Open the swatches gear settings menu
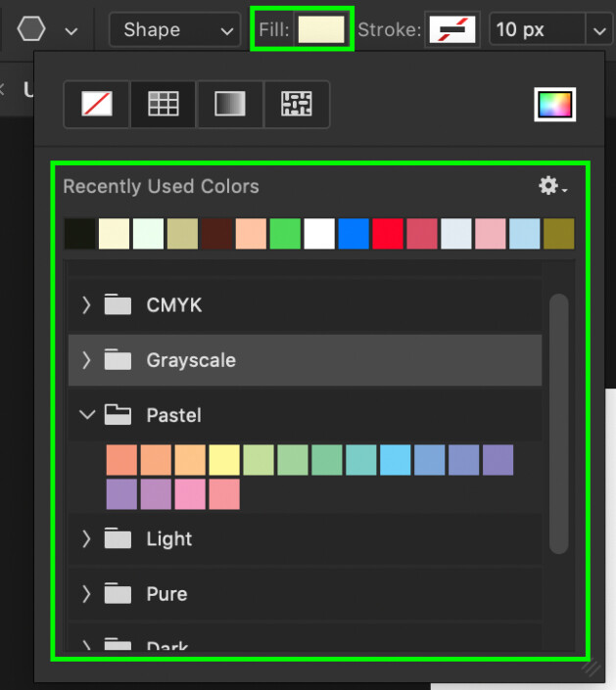 click(x=552, y=186)
